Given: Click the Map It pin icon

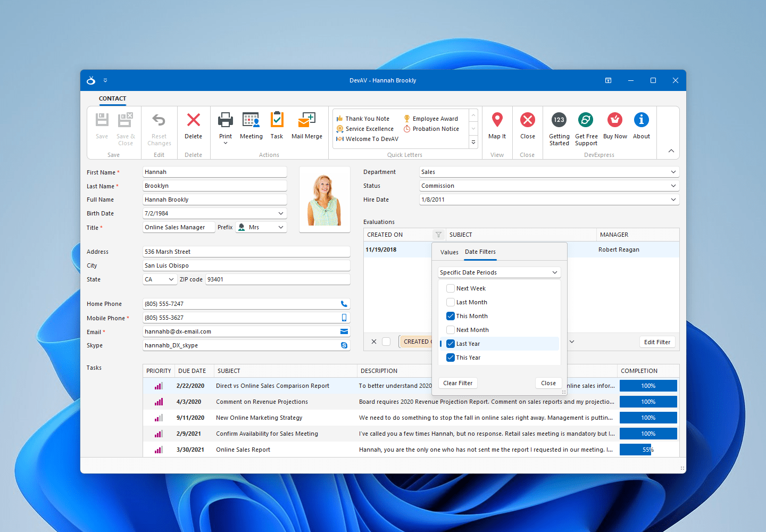Looking at the screenshot, I should (x=497, y=120).
